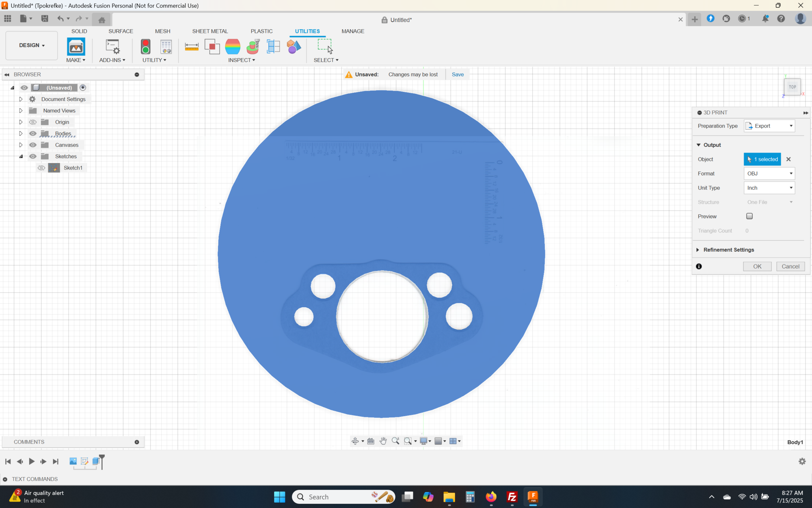Open File Explorer from the taskbar
Image resolution: width=812 pixels, height=508 pixels.
click(x=449, y=497)
